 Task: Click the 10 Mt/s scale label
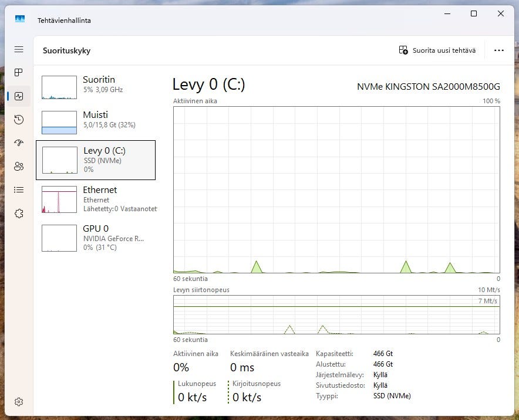[x=489, y=290]
